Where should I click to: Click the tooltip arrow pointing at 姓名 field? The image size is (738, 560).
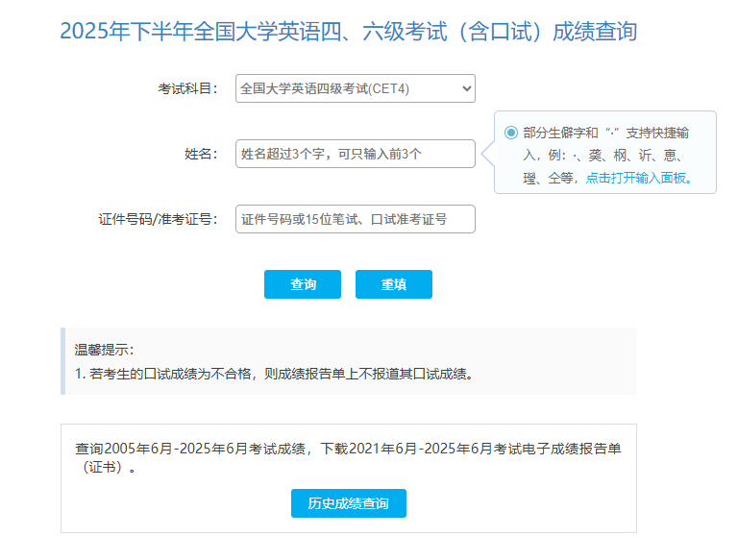[488, 154]
